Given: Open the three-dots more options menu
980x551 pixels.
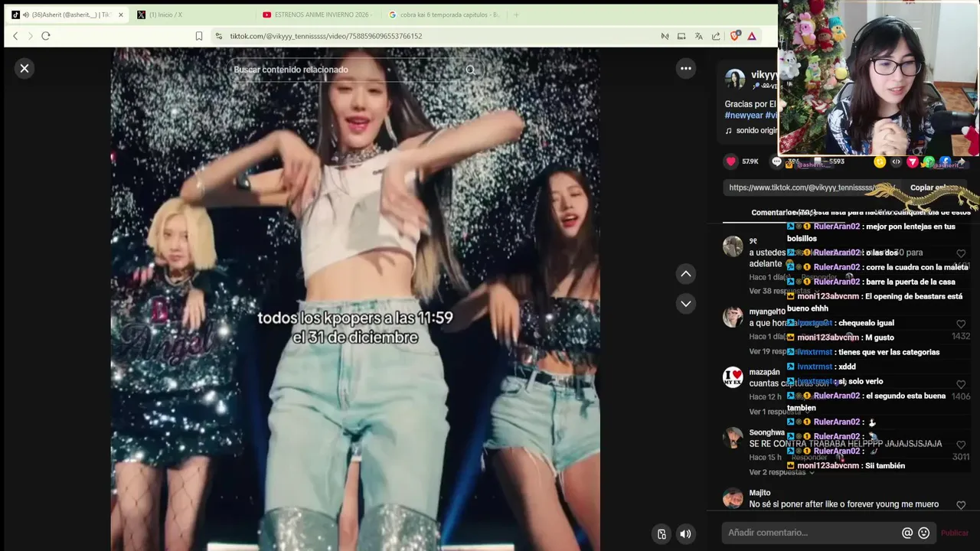Looking at the screenshot, I should click(686, 68).
